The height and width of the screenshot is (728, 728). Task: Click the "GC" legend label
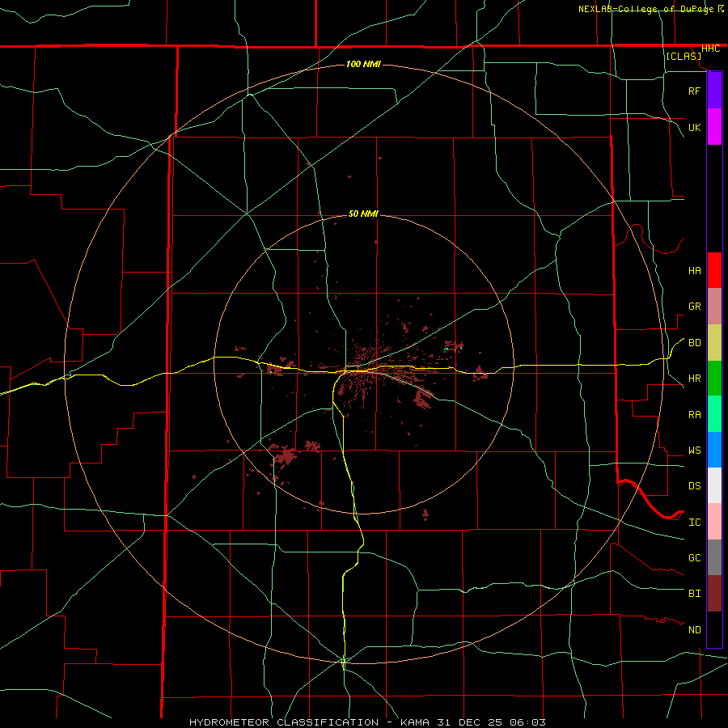point(694,558)
